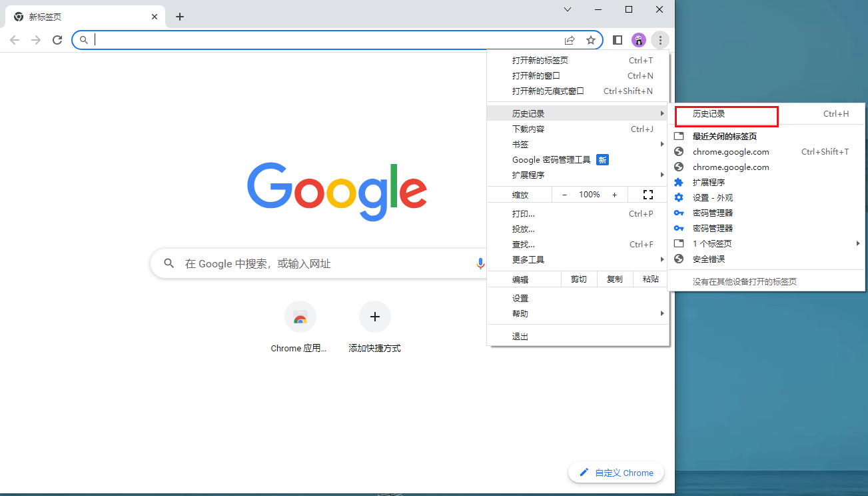Open the first 密码管理器 history entry
The height and width of the screenshot is (496, 868).
click(766, 213)
